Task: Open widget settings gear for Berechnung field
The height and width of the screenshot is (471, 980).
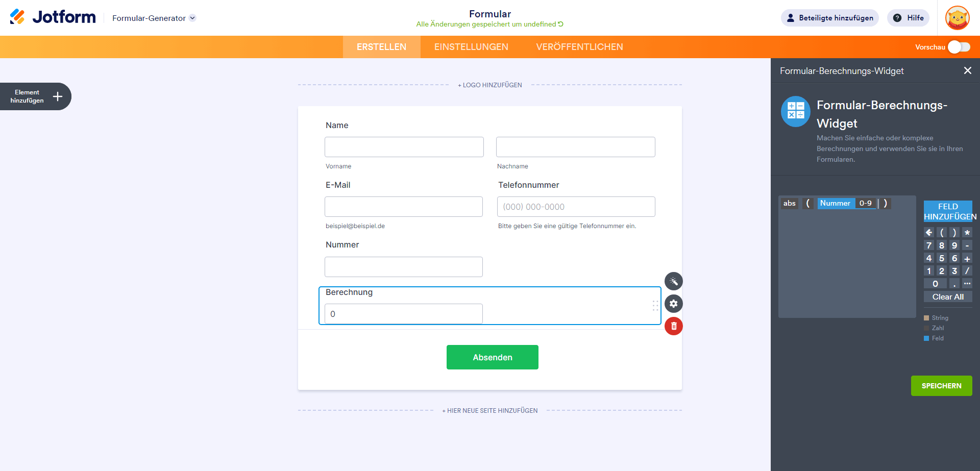Action: click(673, 304)
